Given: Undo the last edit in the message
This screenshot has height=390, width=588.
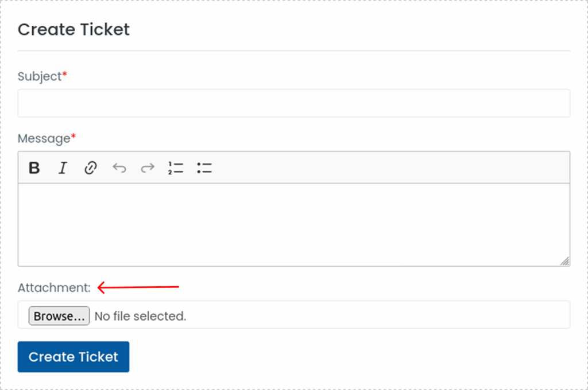Looking at the screenshot, I should pos(119,168).
